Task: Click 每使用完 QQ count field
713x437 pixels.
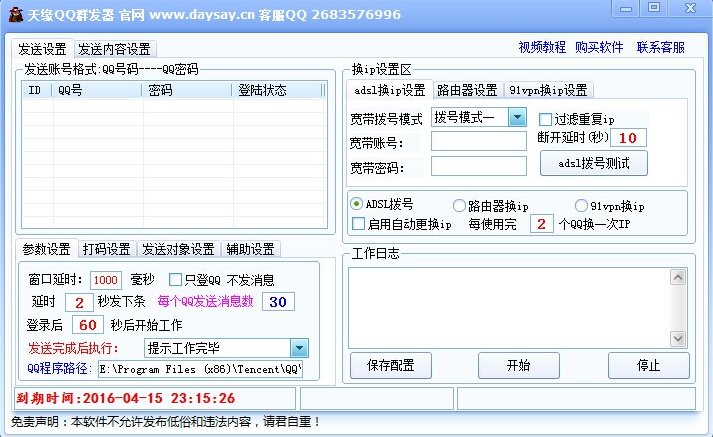Action: point(542,224)
